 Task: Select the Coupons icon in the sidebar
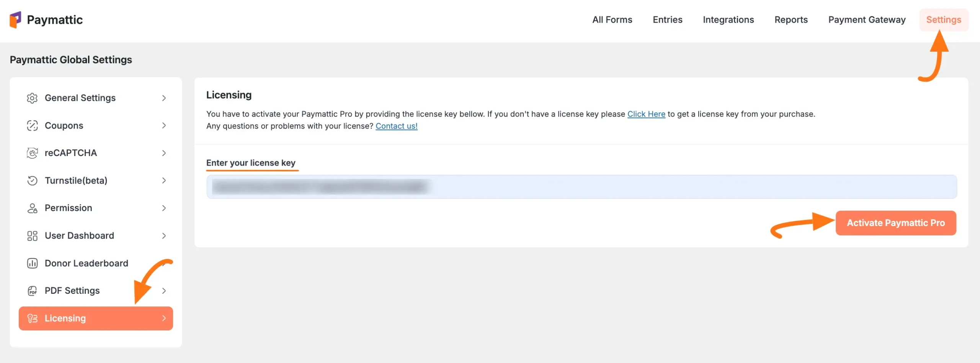pos(33,125)
